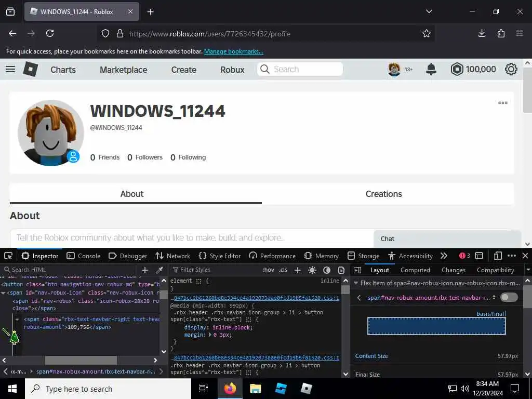Screen dimensions: 532x399
Task: Switch to the Memory tab
Action: pyautogui.click(x=321, y=256)
